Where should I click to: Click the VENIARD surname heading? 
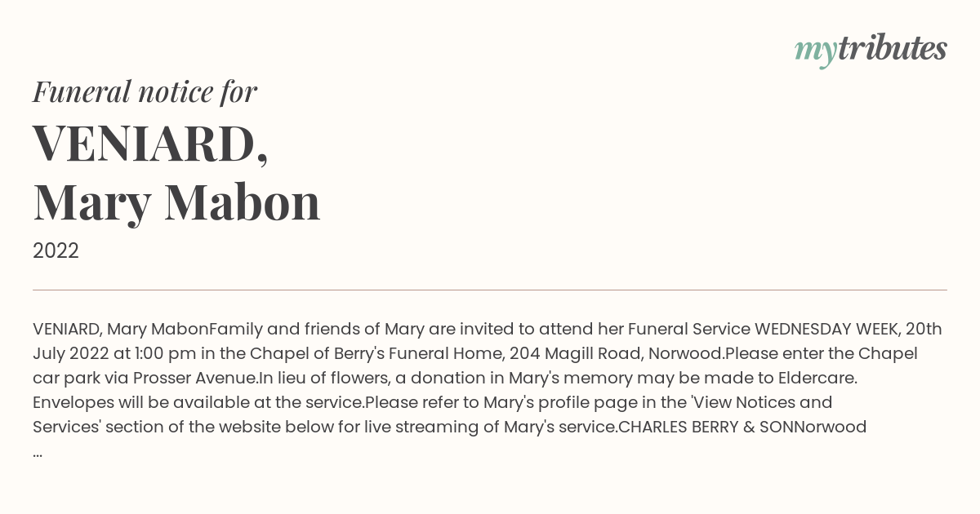151,143
